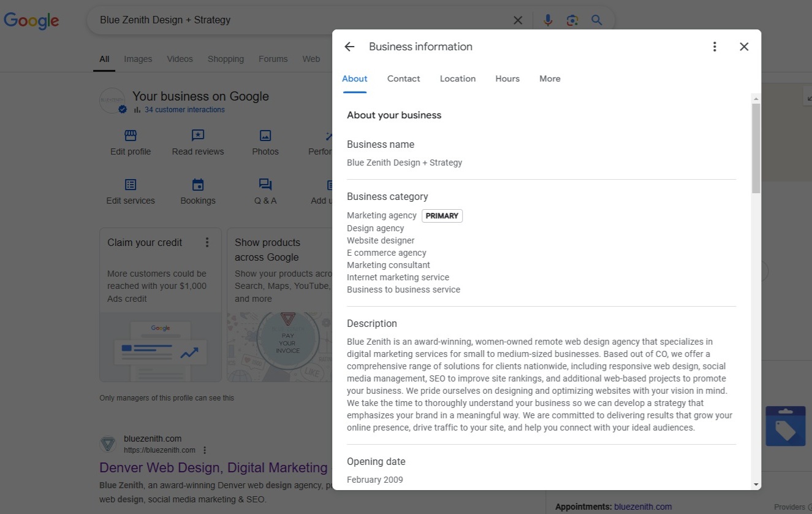Open Google Lens image search icon
This screenshot has width=812, height=514.
[572, 20]
